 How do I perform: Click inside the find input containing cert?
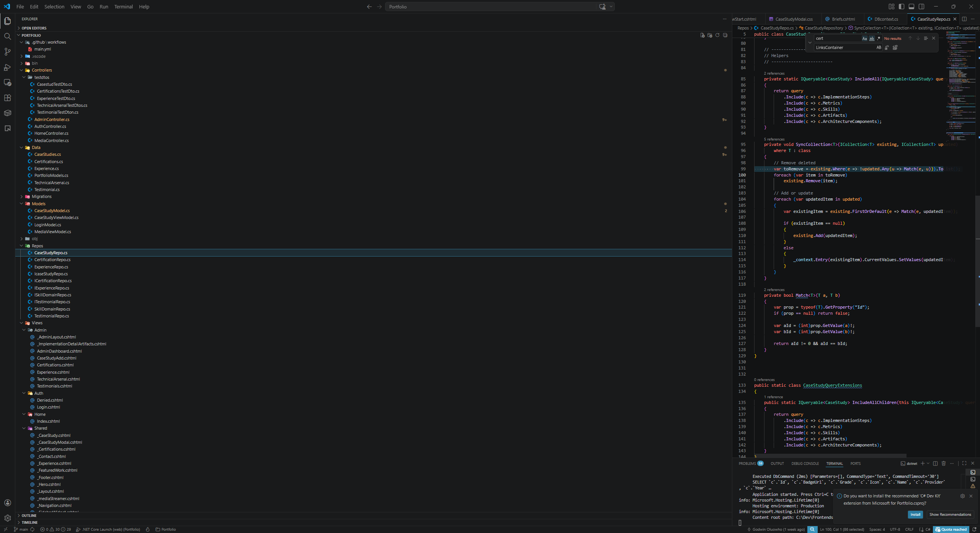tap(835, 38)
